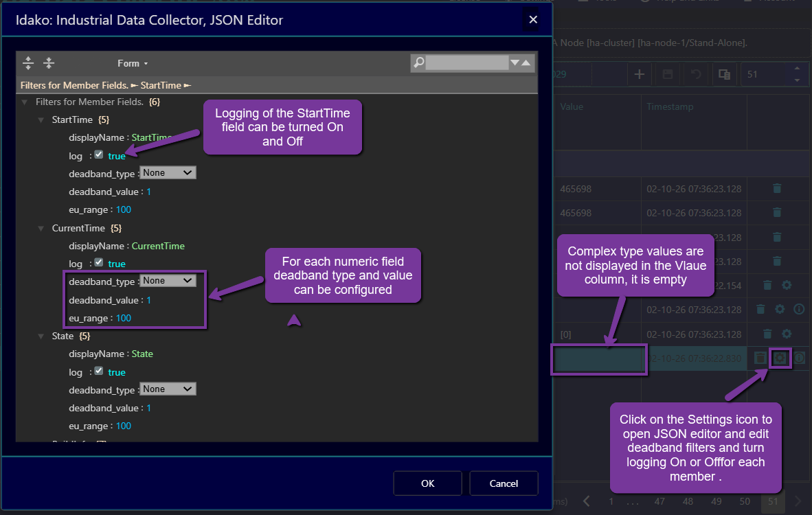Collapse the CurrentTime tree node
This screenshot has height=515, width=812.
tap(41, 228)
